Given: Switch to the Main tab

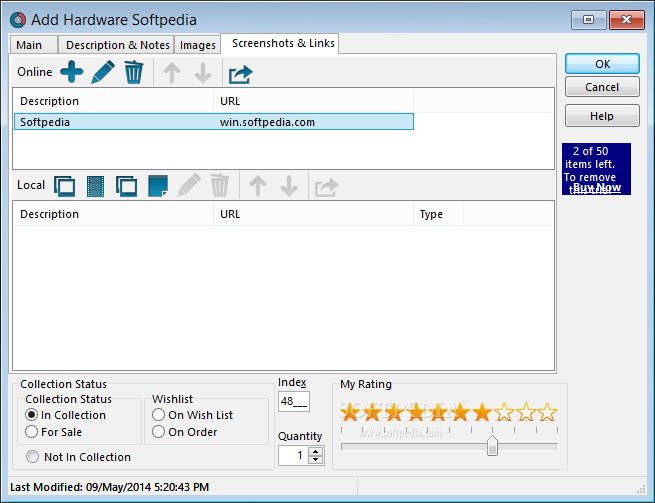Looking at the screenshot, I should [x=33, y=45].
